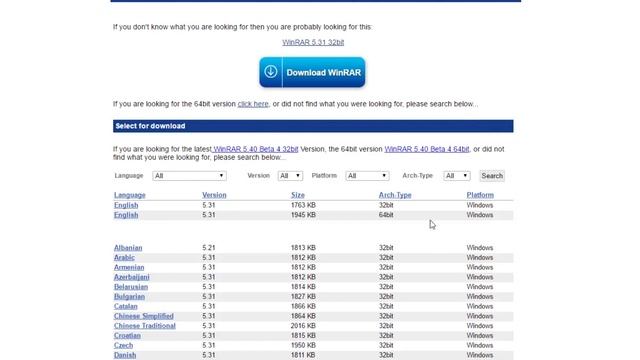Open the Catalan language download link

point(126,307)
